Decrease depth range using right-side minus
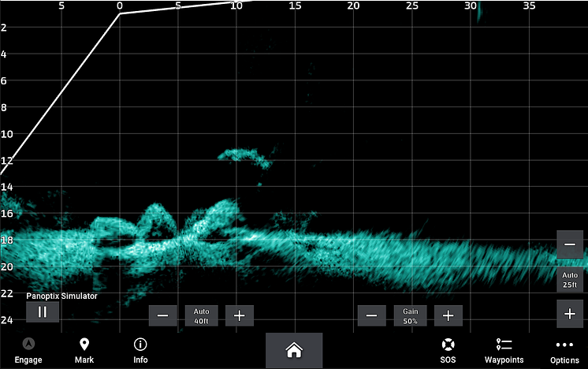588x369 pixels. point(570,244)
